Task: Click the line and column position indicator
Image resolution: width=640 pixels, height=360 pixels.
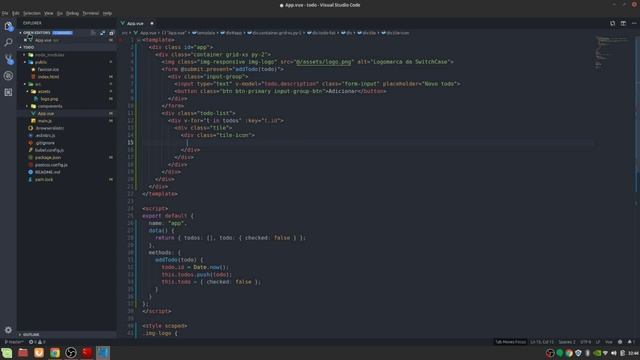Action: [542, 342]
